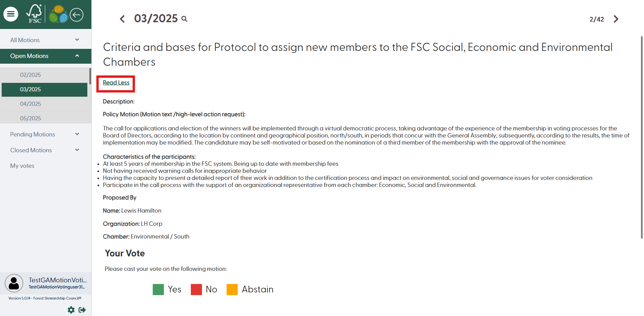Click the FSC tree logo
Screen dimensions: 644x316
(x=34, y=14)
